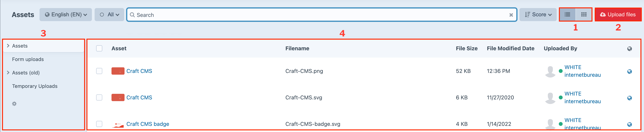The image size is (644, 132).
Task: Select Temporary Uploads in sidebar
Action: [x=35, y=86]
